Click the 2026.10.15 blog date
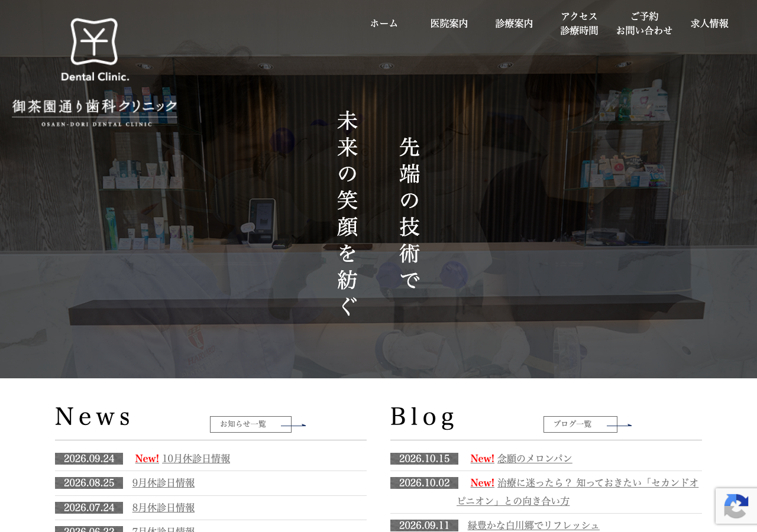This screenshot has height=532, width=757. click(425, 459)
